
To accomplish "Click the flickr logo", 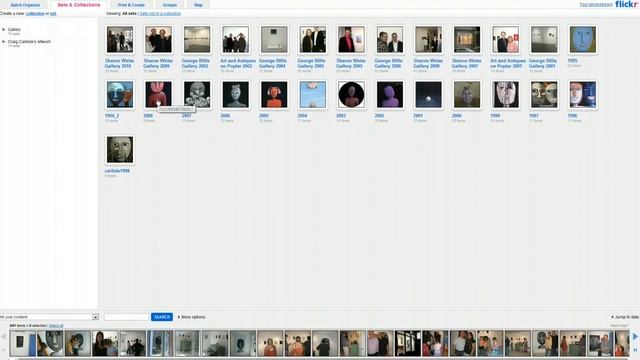I will pyautogui.click(x=626, y=4).
